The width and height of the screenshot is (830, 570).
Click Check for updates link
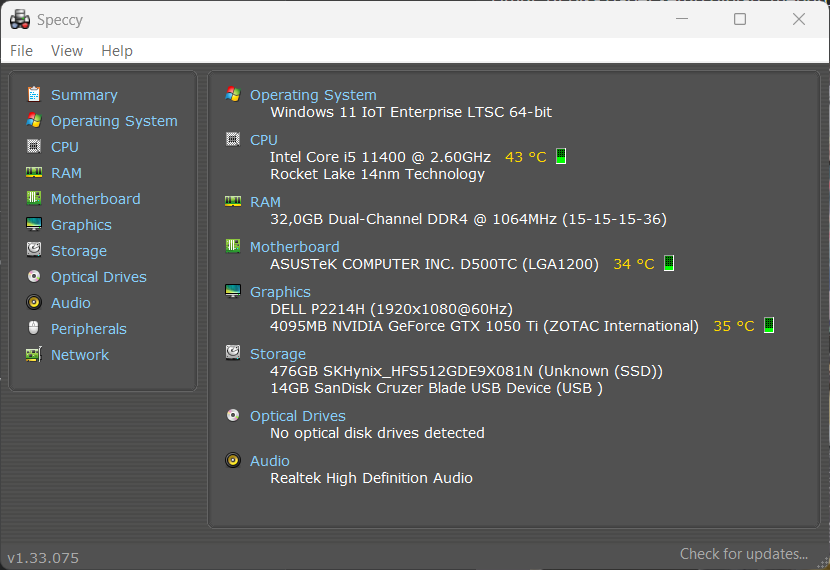pyautogui.click(x=744, y=554)
